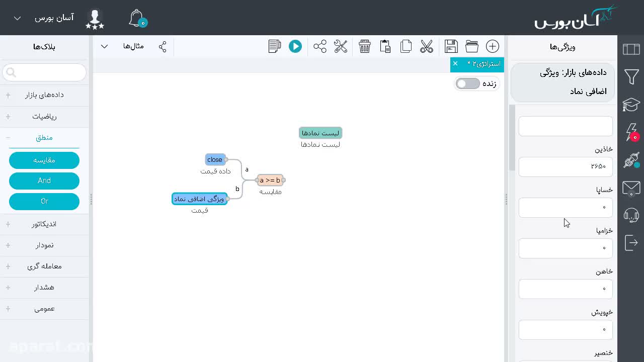Viewport: 644px width, 362px height.
Task: Click the scissors cut icon
Action: click(427, 46)
